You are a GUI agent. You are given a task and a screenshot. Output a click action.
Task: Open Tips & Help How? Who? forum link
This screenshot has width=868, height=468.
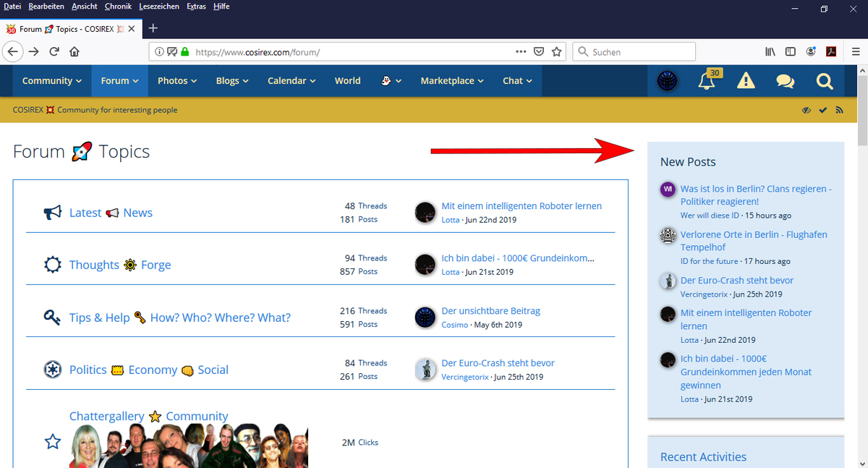tap(180, 318)
